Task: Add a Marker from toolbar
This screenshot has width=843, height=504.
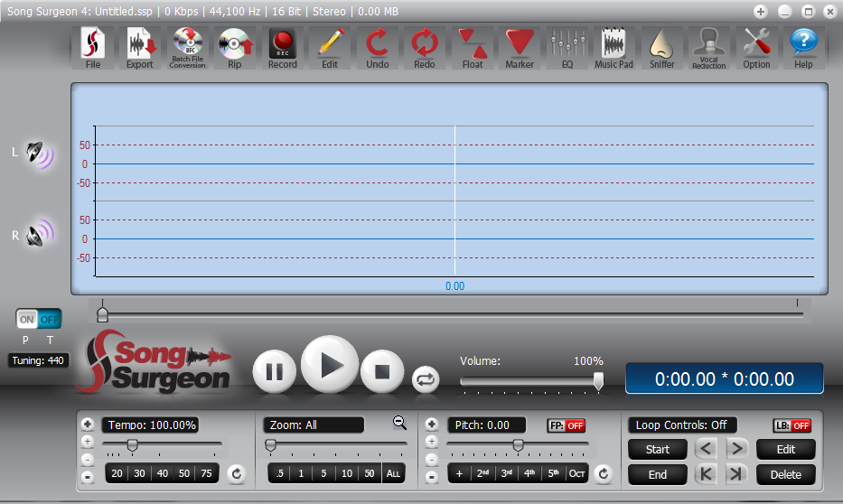Action: (520, 49)
